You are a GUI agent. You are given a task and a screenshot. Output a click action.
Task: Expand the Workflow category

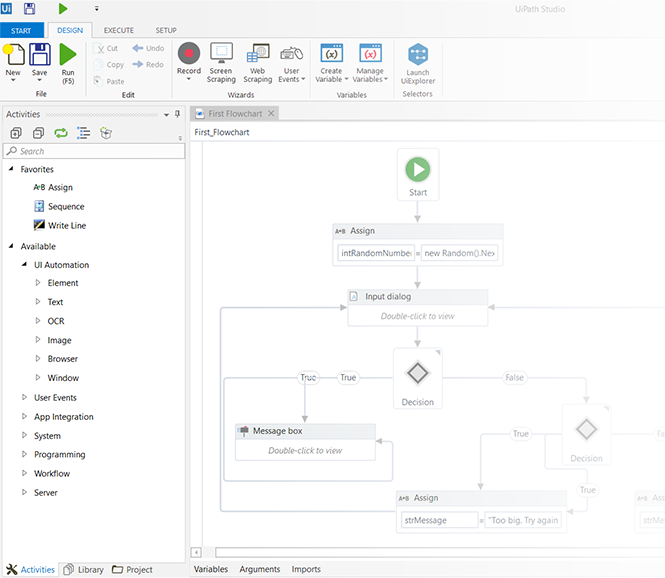pyautogui.click(x=24, y=473)
